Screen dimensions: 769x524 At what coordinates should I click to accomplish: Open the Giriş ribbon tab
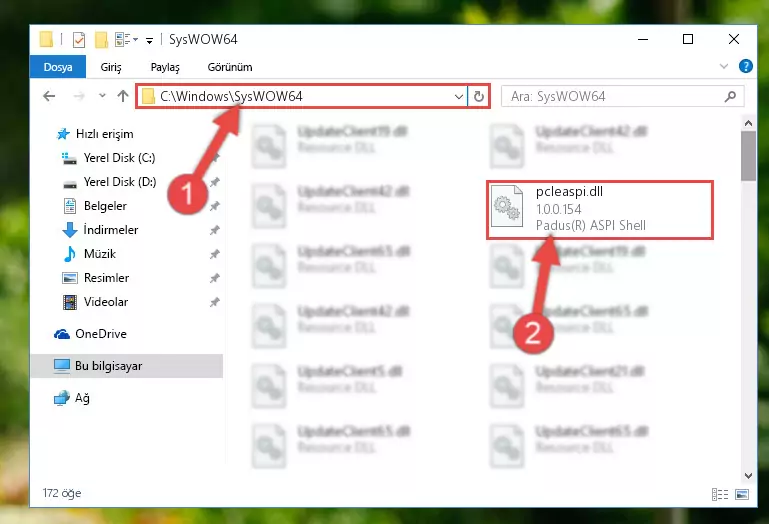point(111,67)
